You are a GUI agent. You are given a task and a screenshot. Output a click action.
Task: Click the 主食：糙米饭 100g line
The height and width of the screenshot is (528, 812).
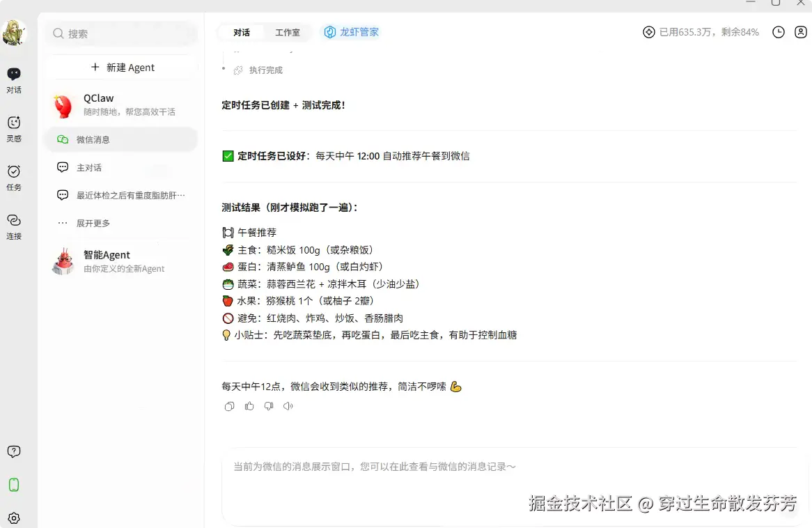pos(298,250)
